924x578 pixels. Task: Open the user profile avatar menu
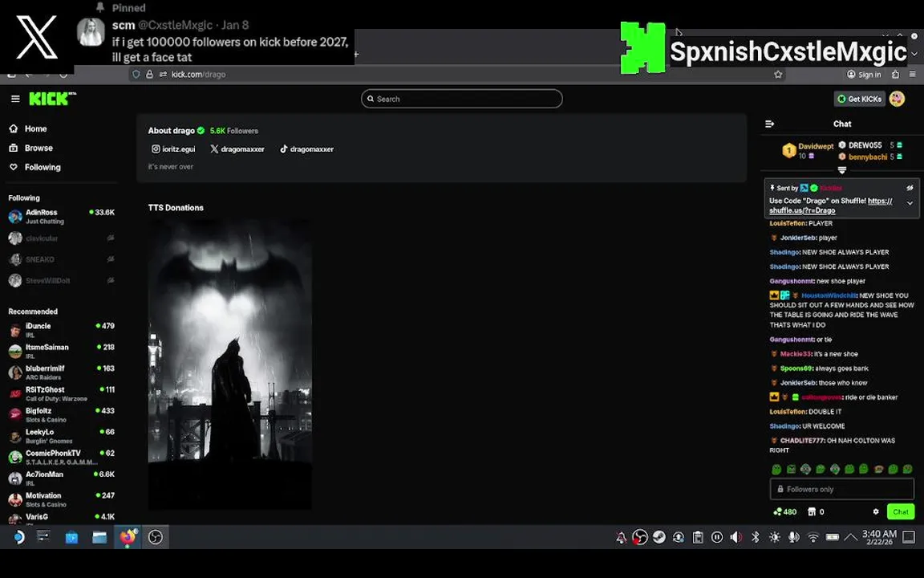pyautogui.click(x=897, y=99)
